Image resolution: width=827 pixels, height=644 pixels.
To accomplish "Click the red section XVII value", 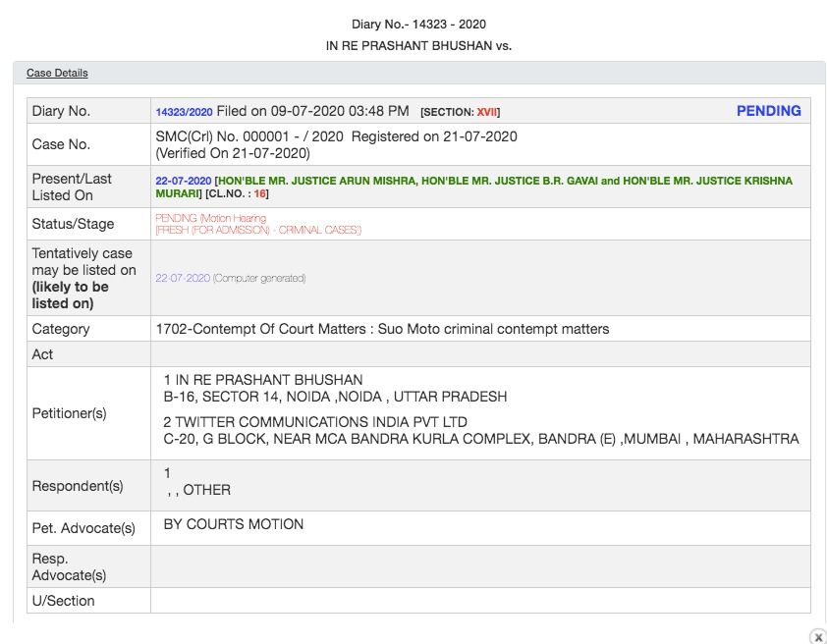I will 486,113.
